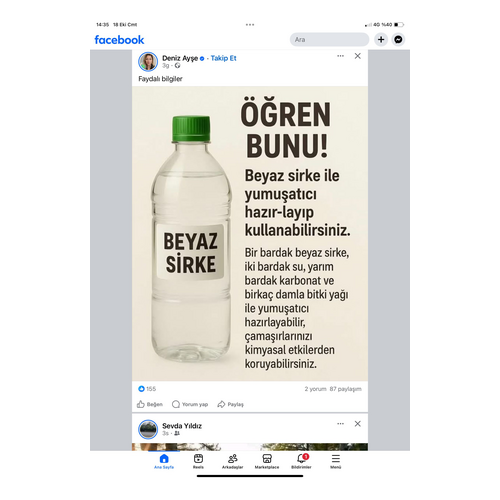This screenshot has width=500, height=500.
Task: View the 155 reactions list
Action: tap(147, 389)
